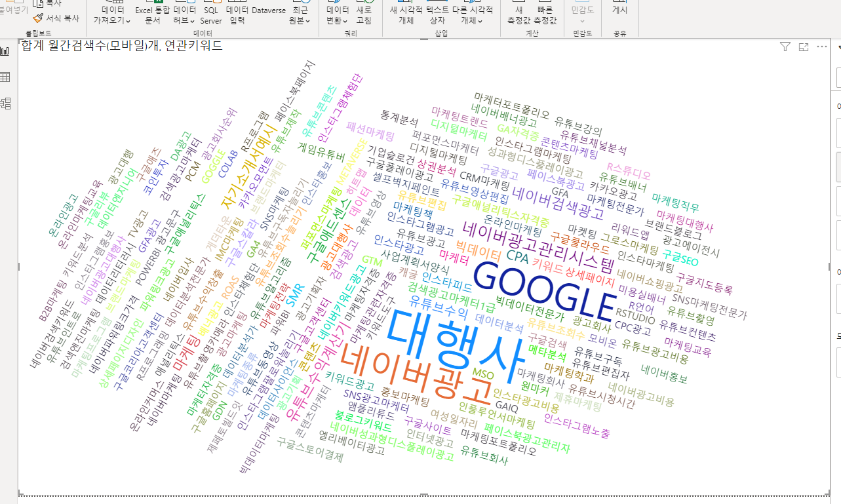Open the Model view icon
Screen dimensions: 841x504
pos(5,103)
